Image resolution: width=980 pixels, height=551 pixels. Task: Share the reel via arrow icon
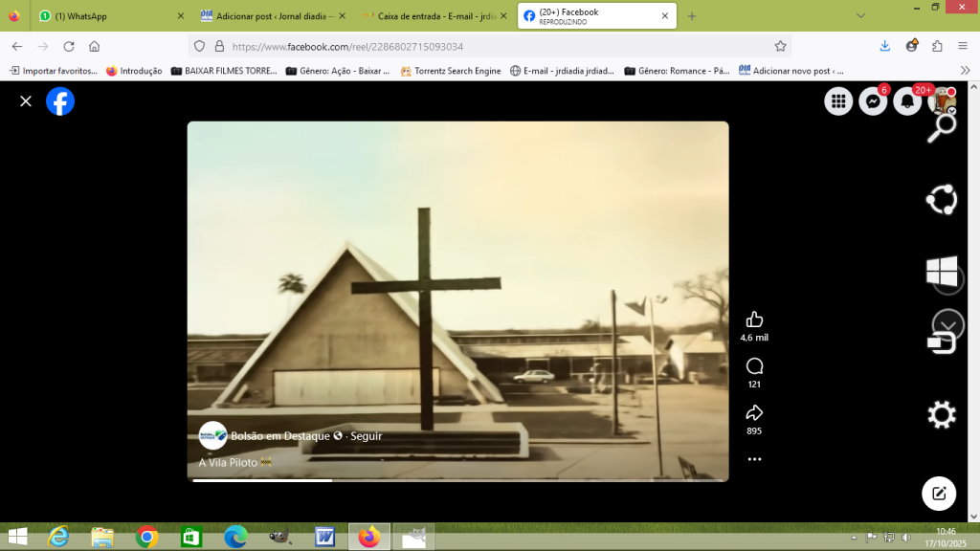[754, 413]
